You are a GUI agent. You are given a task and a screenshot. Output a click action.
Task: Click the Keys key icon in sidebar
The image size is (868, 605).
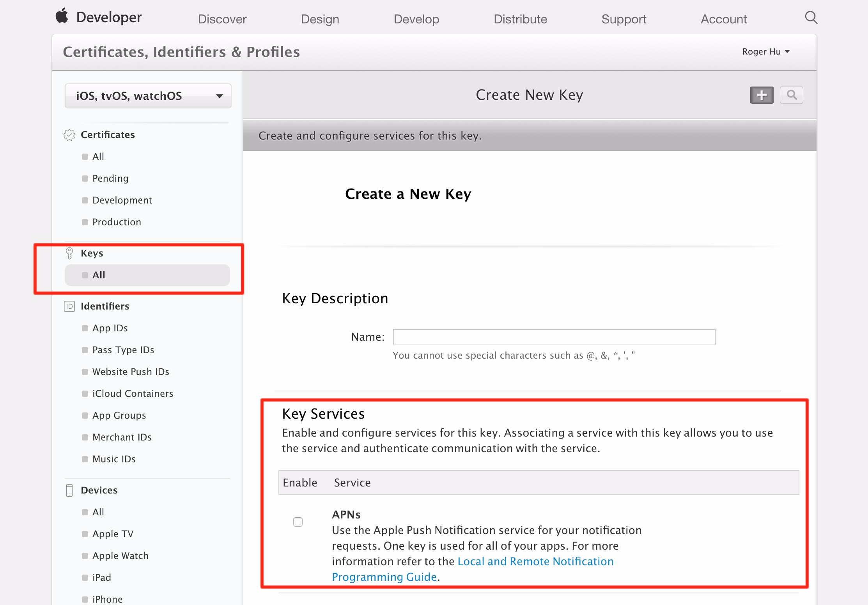click(x=69, y=253)
